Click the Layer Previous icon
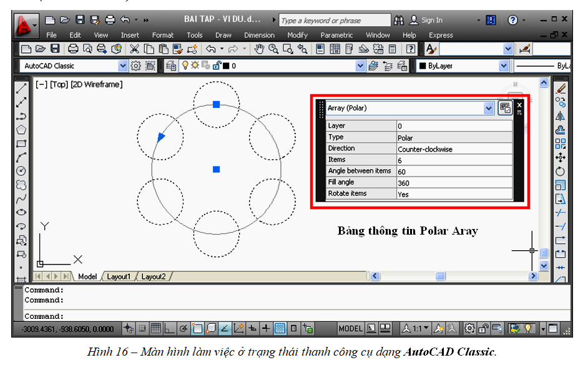The height and width of the screenshot is (370, 588). [388, 66]
